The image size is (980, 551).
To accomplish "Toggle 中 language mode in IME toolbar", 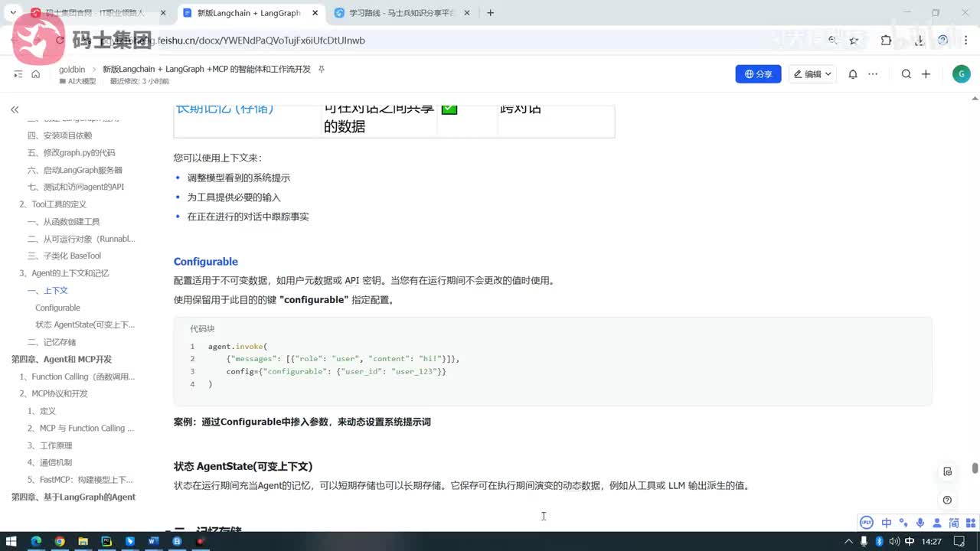I will coord(886,523).
